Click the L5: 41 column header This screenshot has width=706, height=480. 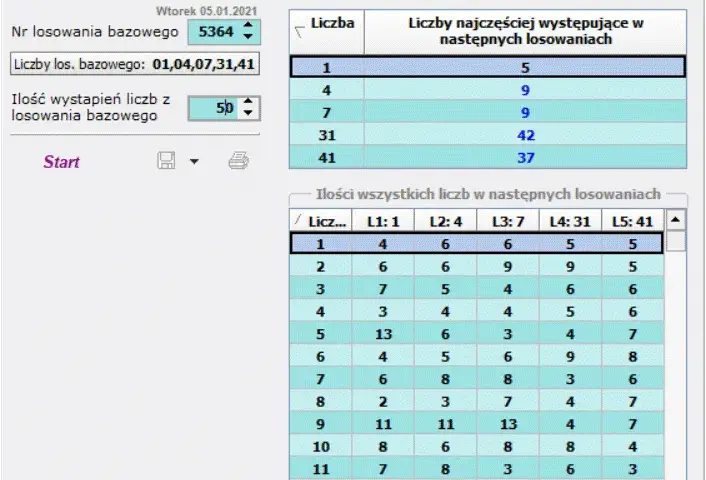point(632,221)
